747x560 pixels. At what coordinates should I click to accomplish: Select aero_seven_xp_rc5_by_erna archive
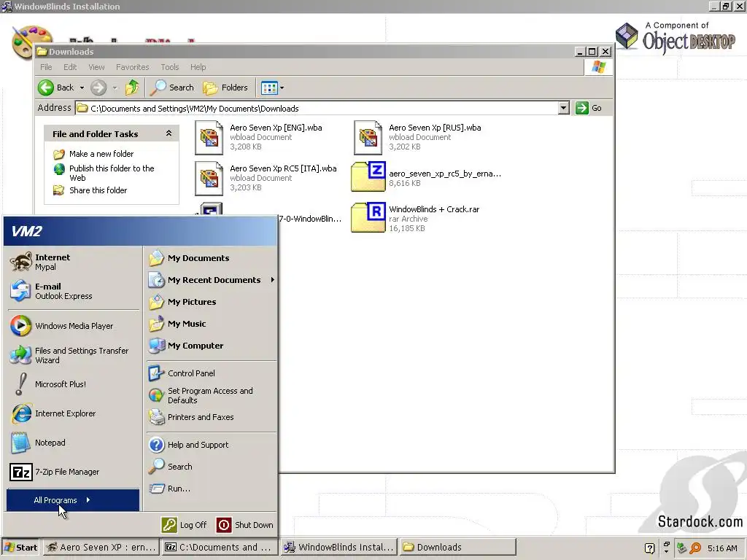426,177
